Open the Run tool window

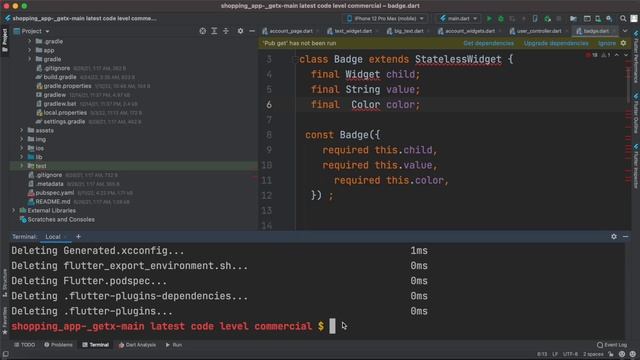pos(173,345)
